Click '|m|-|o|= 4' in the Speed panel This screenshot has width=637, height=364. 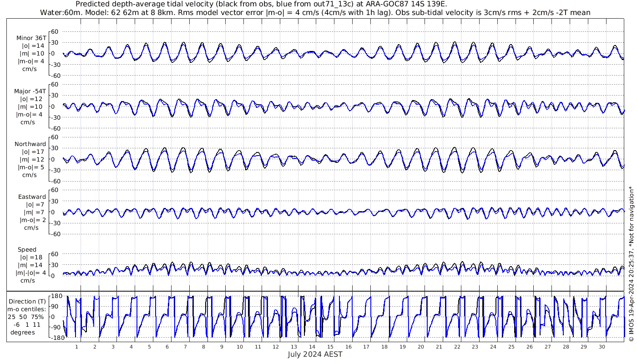click(x=31, y=273)
